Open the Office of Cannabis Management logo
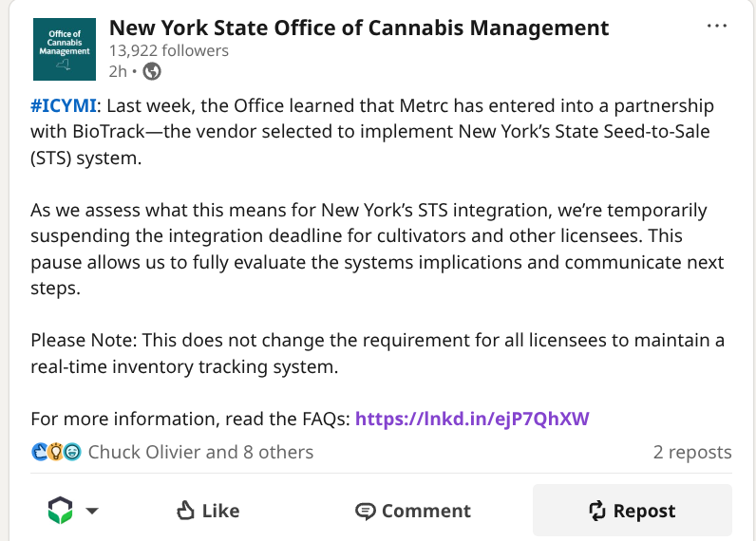Viewport: 756px width, 541px height. click(63, 48)
